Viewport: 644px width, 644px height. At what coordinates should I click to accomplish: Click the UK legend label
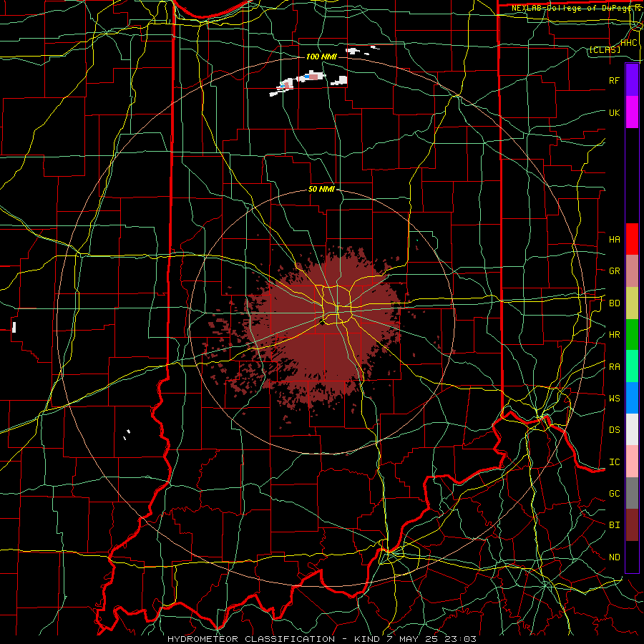(x=614, y=112)
